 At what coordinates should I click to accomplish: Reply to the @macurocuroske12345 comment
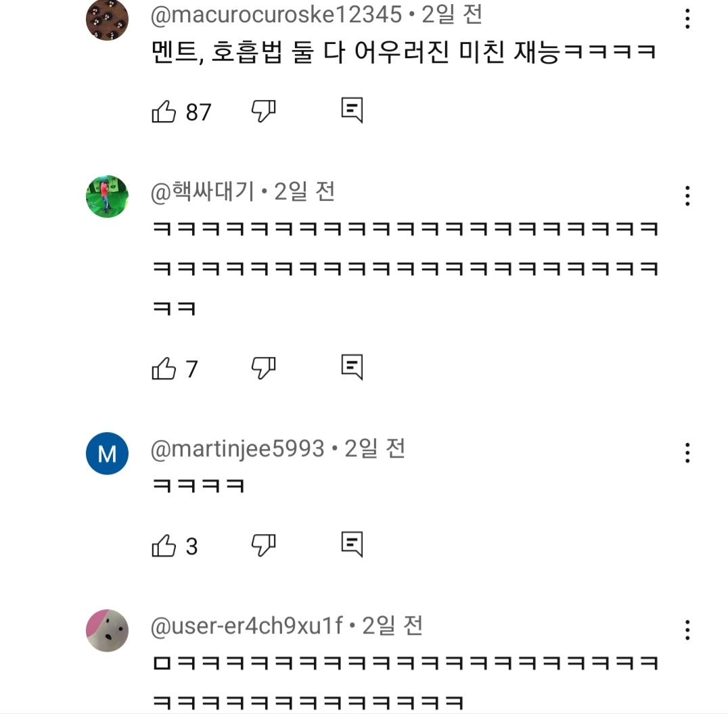point(352,110)
